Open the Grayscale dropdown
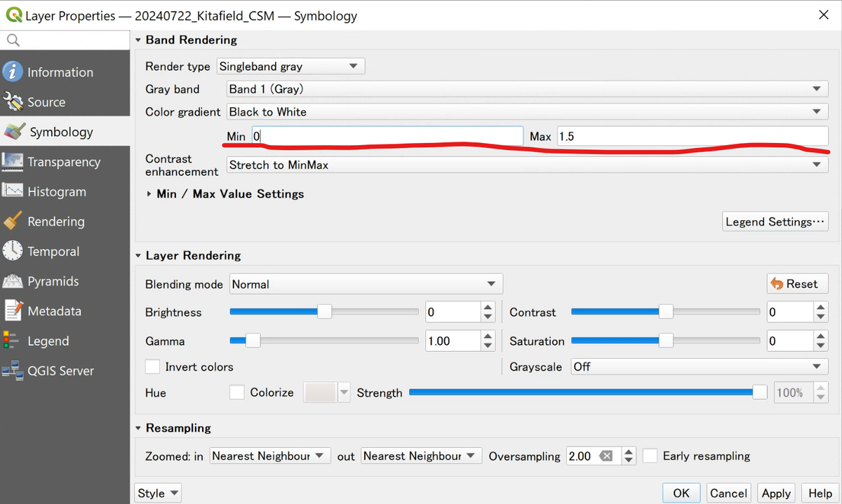The image size is (842, 504). click(700, 367)
